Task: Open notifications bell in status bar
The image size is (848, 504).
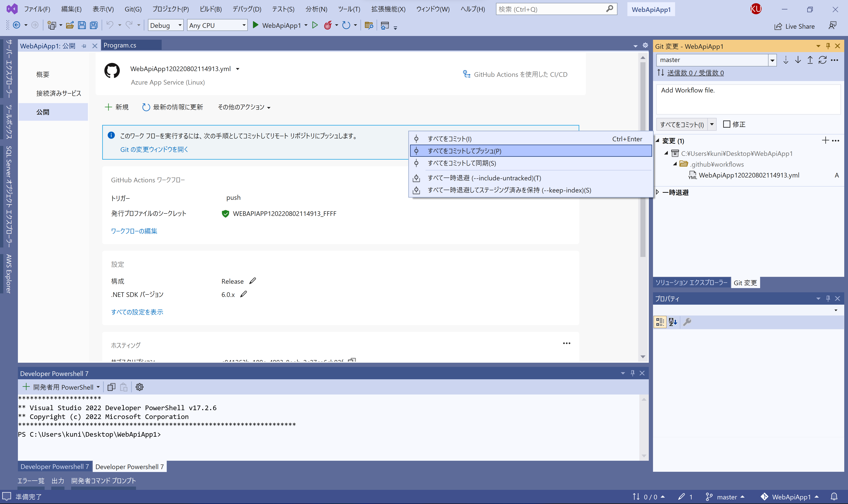Action: click(x=834, y=496)
